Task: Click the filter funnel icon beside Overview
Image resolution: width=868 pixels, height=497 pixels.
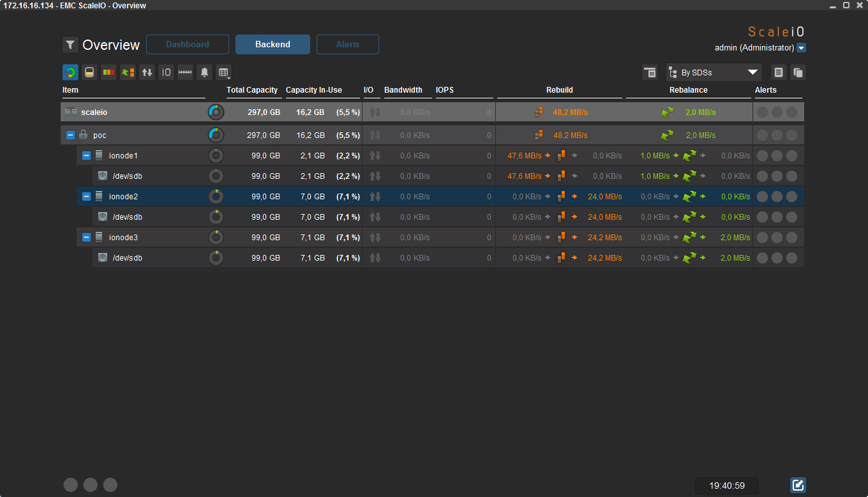Action: pos(70,45)
